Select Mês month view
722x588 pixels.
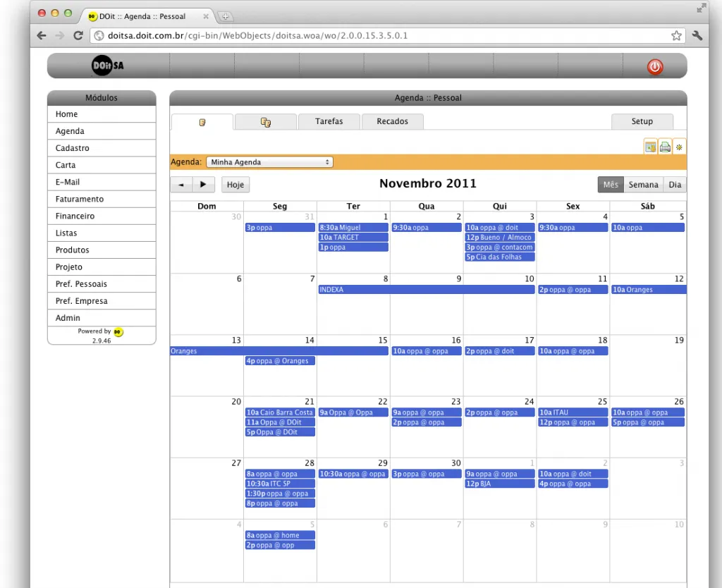[611, 185]
